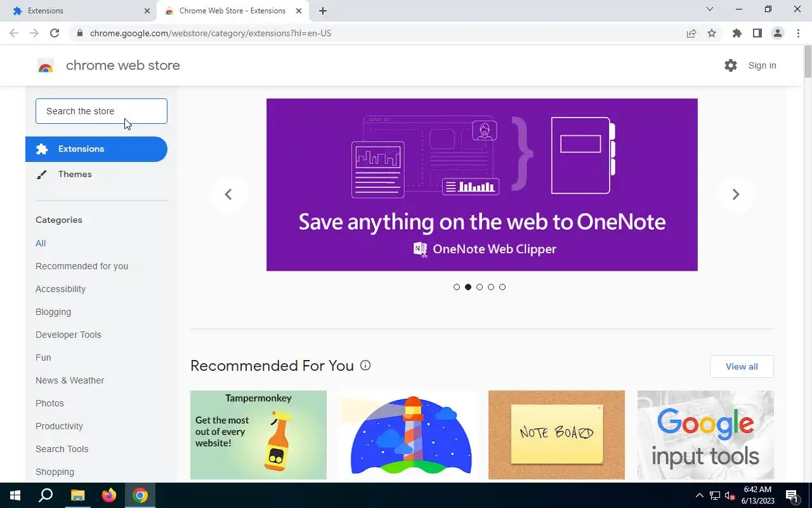Open Chrome three-dot menu
The height and width of the screenshot is (508, 812).
click(798, 33)
